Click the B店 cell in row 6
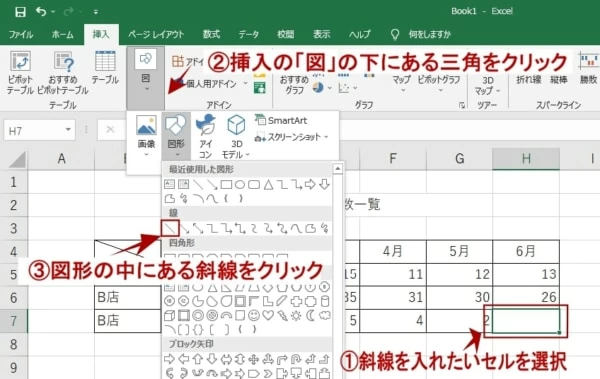Image resolution: width=600 pixels, height=379 pixels. (127, 297)
